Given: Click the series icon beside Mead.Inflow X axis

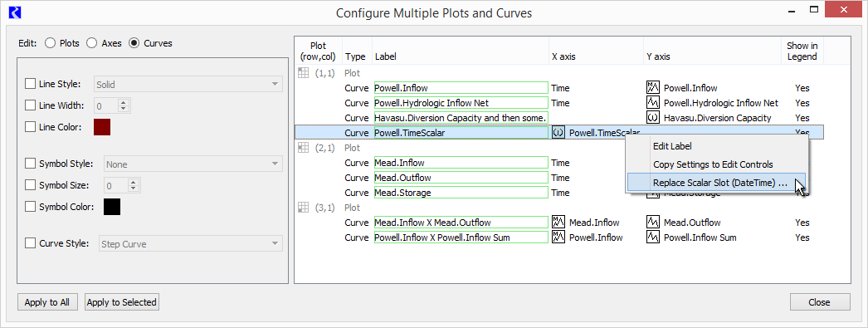Looking at the screenshot, I should [x=558, y=223].
